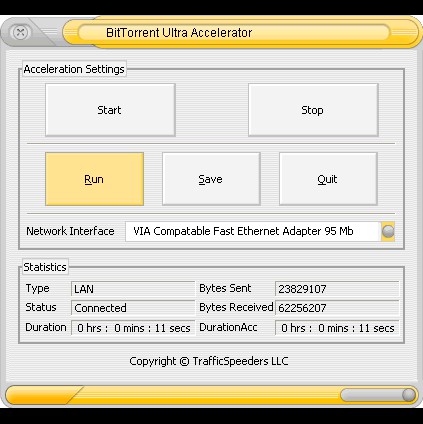
Task: Save the acceleration settings
Action: click(x=211, y=179)
